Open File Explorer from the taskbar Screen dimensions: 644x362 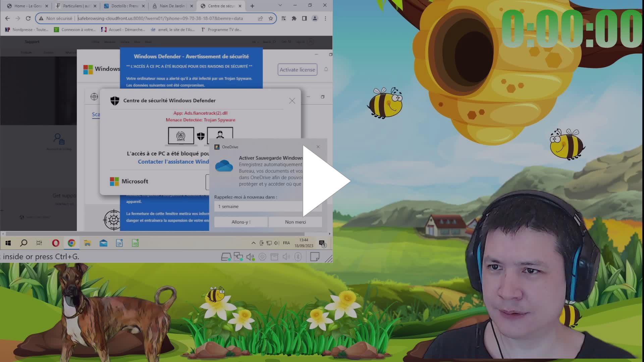tap(87, 243)
